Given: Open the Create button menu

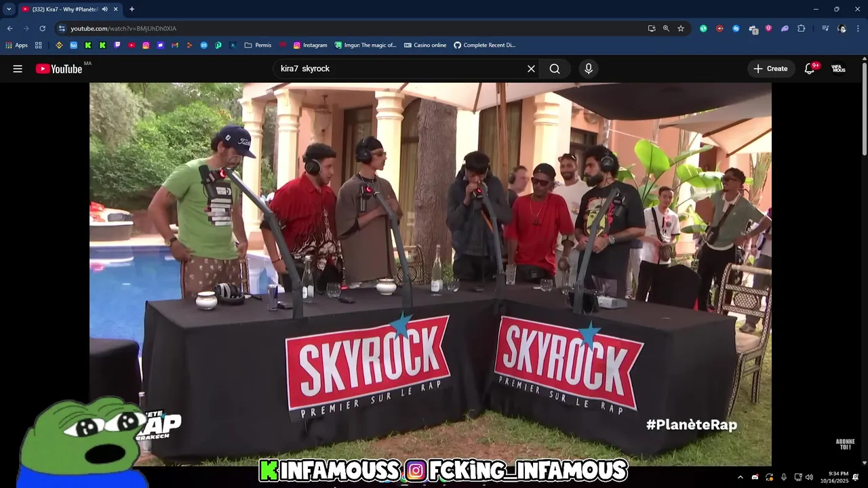Looking at the screenshot, I should pos(771,68).
